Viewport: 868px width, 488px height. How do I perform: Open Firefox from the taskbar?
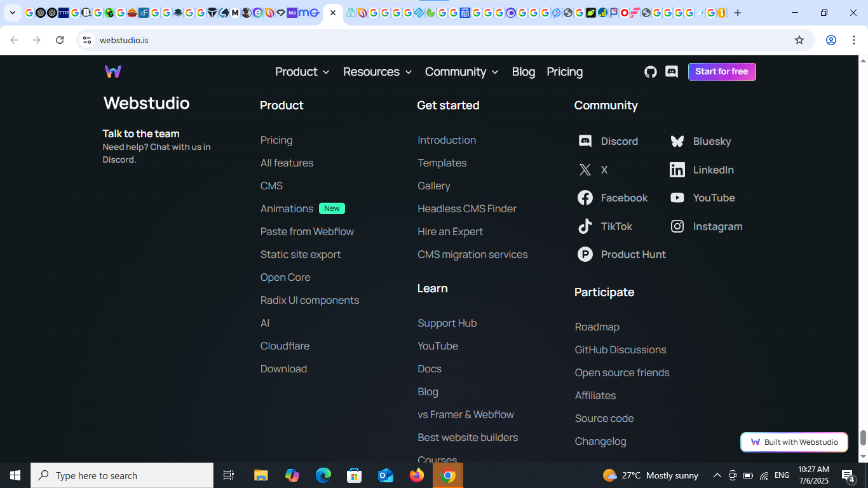(x=417, y=475)
